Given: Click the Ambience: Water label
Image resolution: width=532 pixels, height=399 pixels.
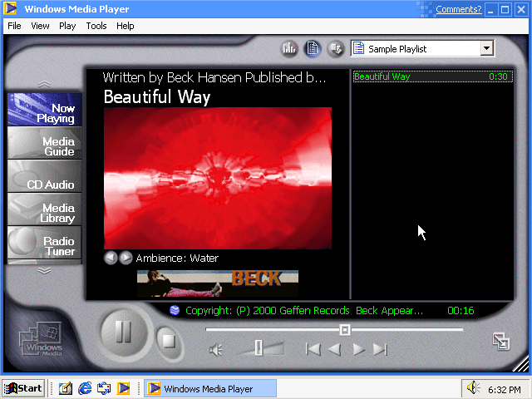Looking at the screenshot, I should [x=177, y=259].
